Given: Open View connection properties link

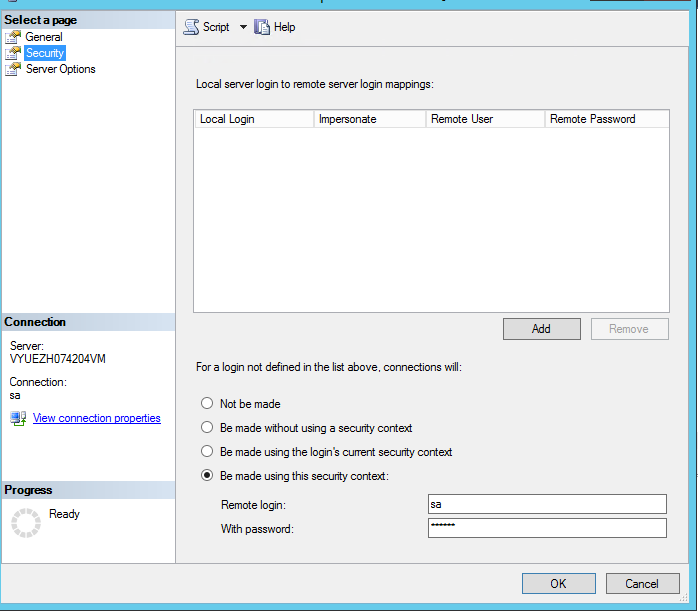Looking at the screenshot, I should tap(97, 418).
